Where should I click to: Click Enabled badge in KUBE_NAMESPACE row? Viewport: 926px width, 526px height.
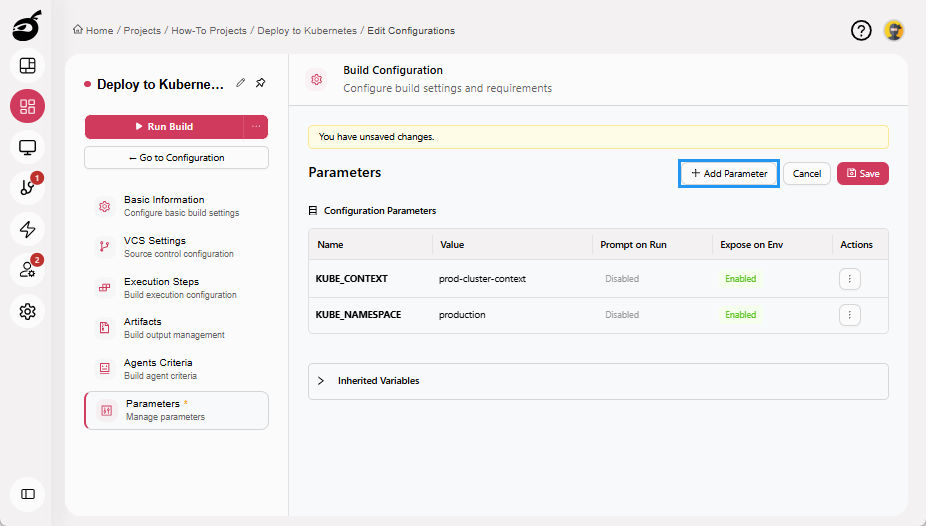[x=741, y=315]
